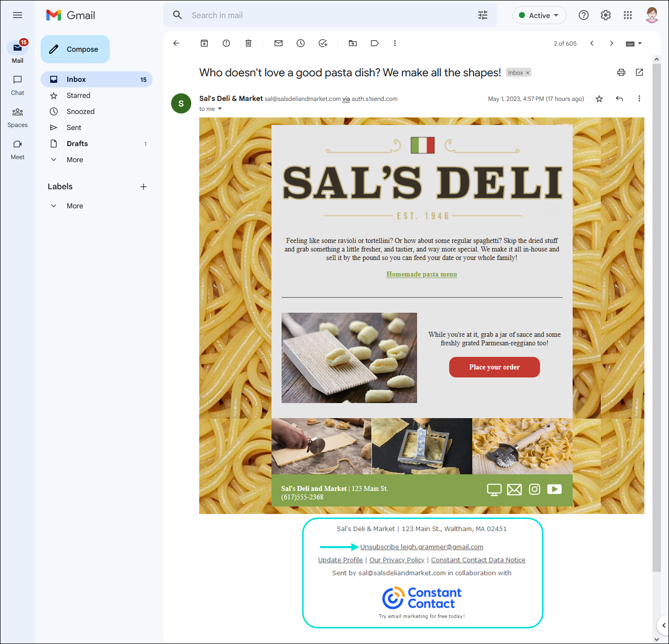Star this message
The height and width of the screenshot is (644, 669).
[599, 99]
